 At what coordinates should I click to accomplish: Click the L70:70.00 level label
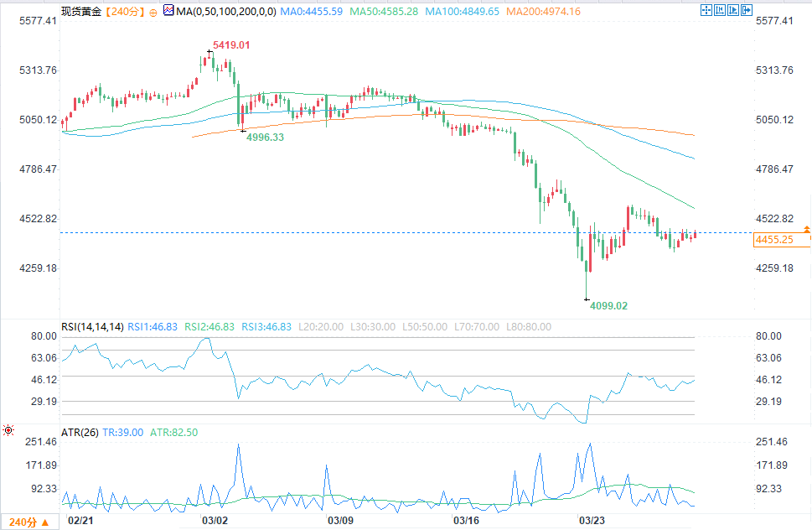477,327
